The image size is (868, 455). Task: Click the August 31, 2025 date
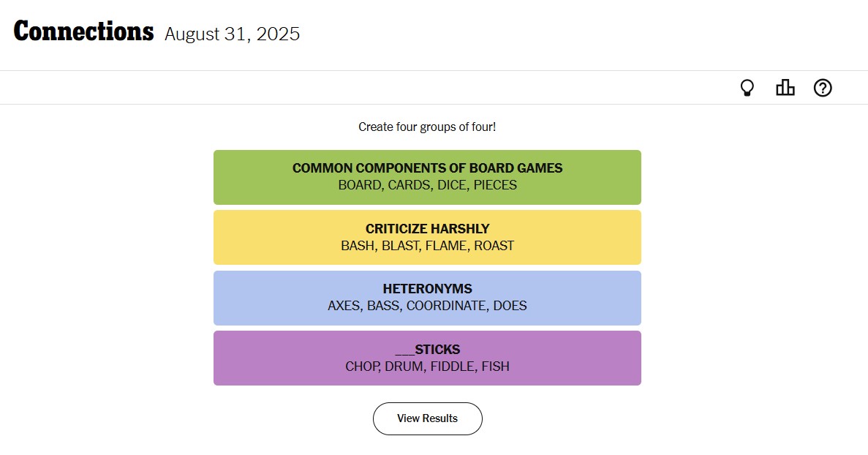tap(232, 34)
